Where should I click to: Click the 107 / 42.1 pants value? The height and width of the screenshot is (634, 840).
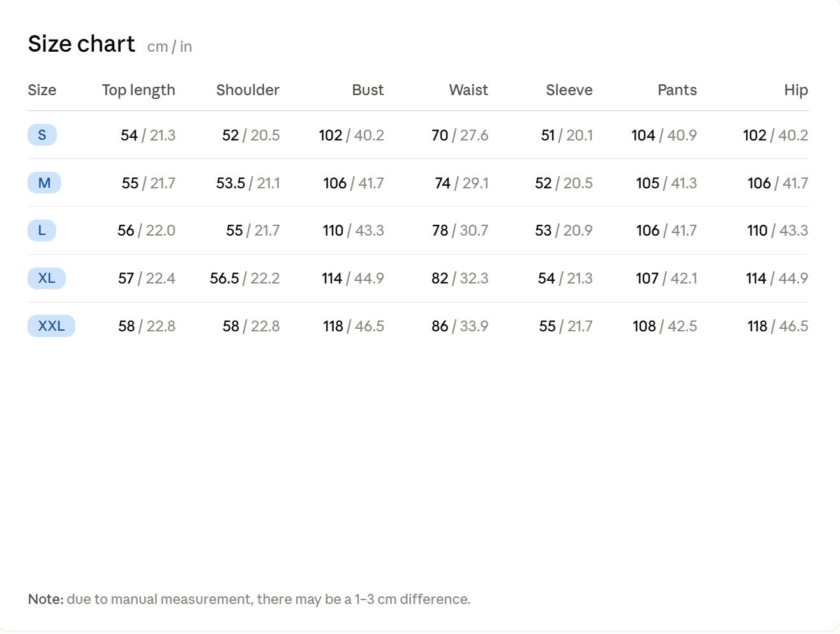(666, 278)
